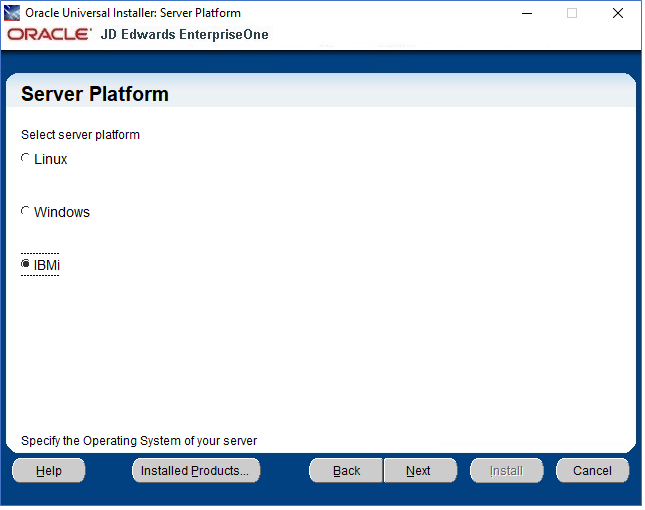Proceed with the Next button
Screen dimensions: 645x510
pos(420,471)
